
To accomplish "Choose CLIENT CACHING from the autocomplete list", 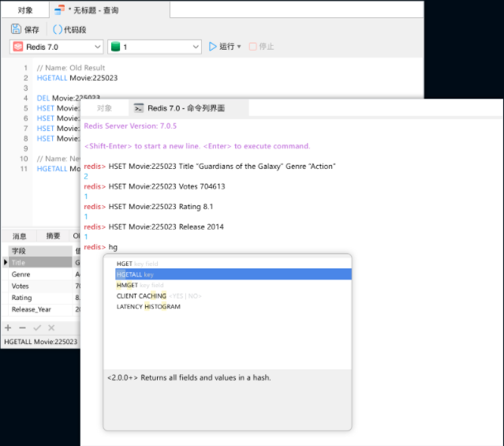I will [233, 296].
